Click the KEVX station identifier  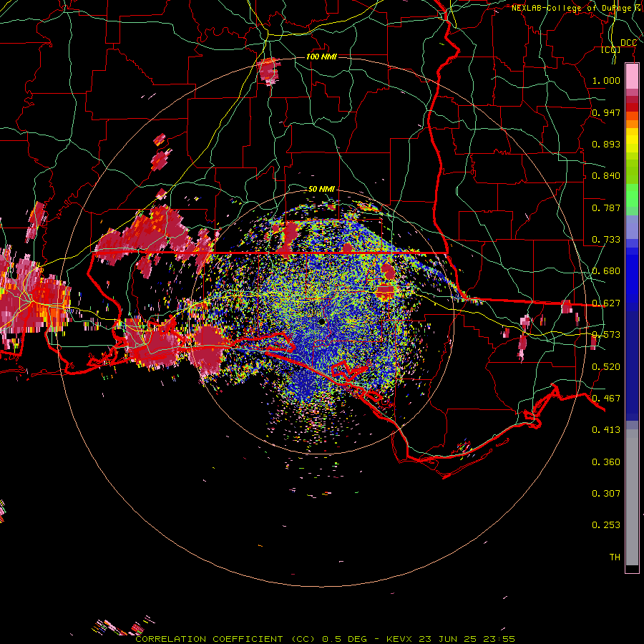399,639
